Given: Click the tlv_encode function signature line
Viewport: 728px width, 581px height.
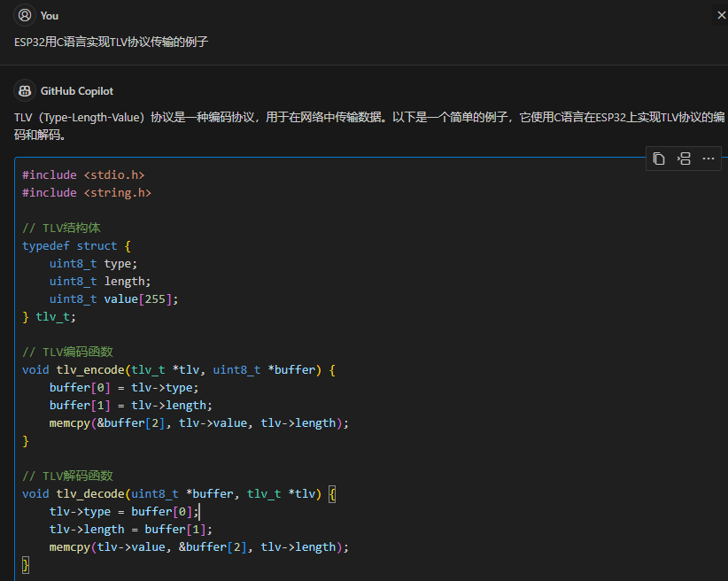Looking at the screenshot, I should point(179,370).
